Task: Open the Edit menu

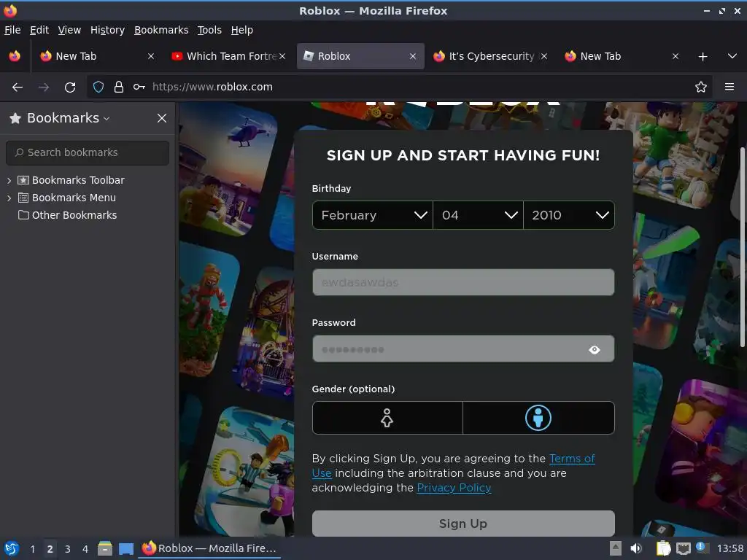Action: tap(39, 30)
